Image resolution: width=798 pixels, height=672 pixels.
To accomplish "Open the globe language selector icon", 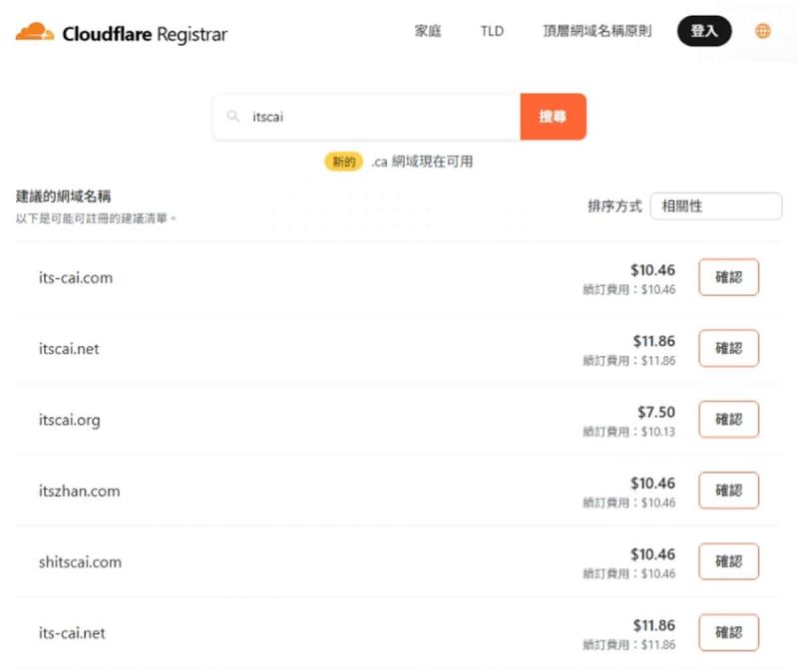I will 762,31.
